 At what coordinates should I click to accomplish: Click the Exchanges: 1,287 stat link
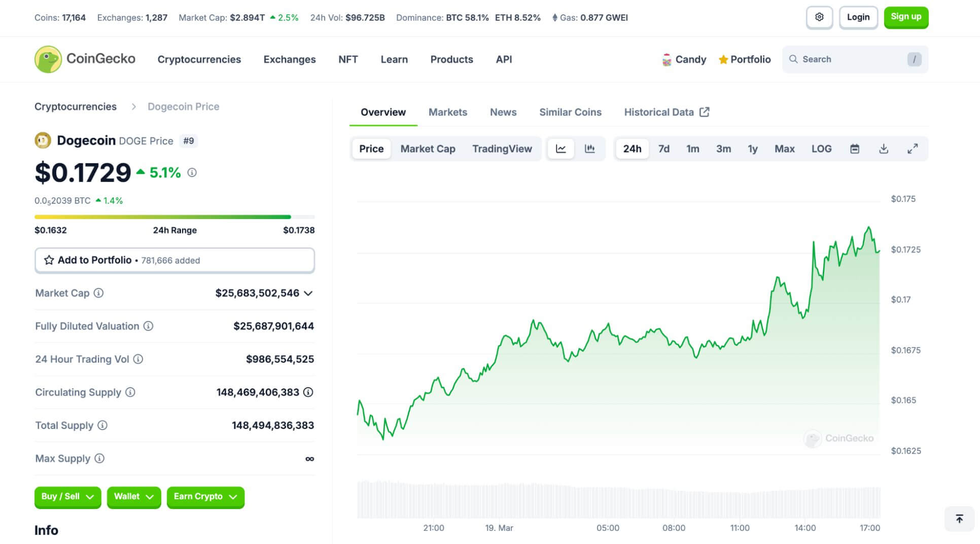(x=132, y=18)
